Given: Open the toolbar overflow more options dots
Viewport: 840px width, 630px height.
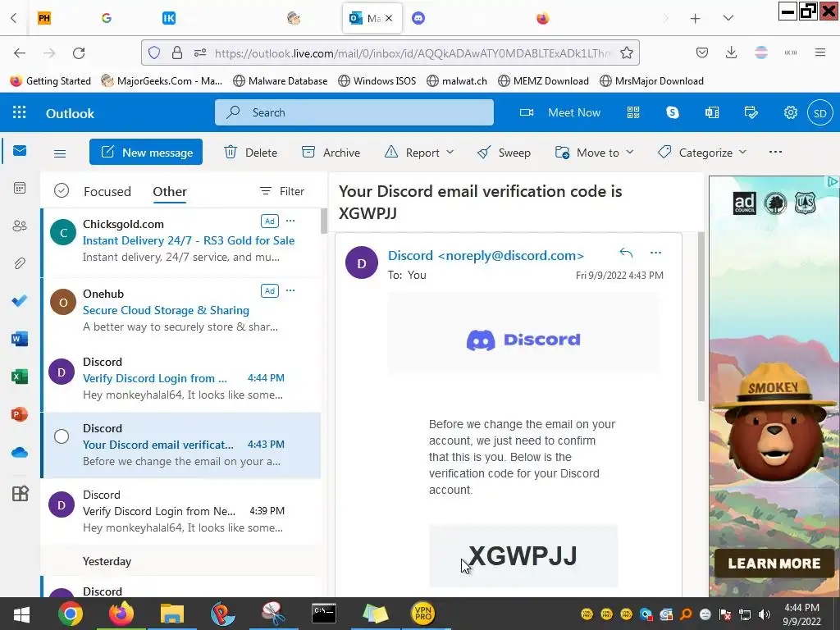Looking at the screenshot, I should pyautogui.click(x=775, y=152).
